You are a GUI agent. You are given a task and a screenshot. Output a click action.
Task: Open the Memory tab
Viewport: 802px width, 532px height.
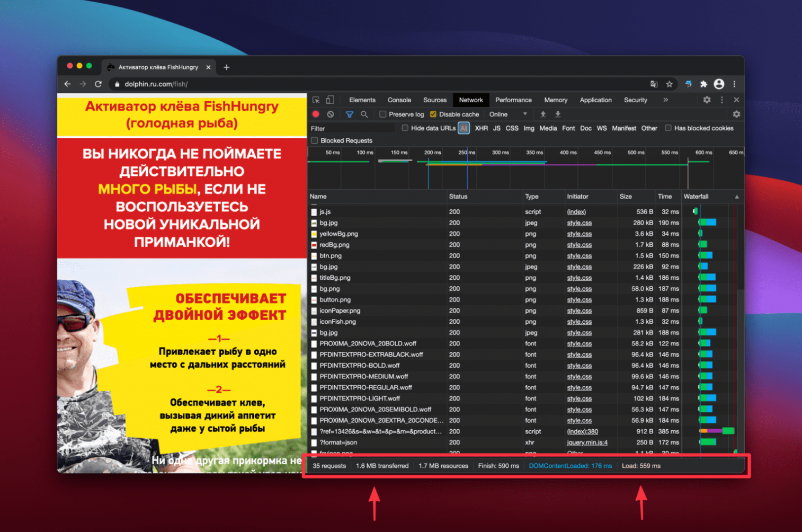tap(556, 100)
